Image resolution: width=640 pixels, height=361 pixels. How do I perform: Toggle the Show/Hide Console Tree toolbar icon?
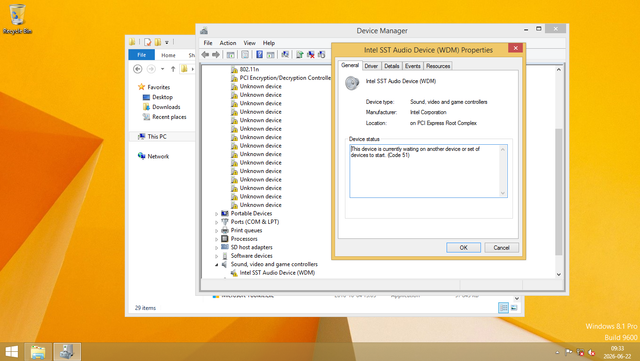231,54
